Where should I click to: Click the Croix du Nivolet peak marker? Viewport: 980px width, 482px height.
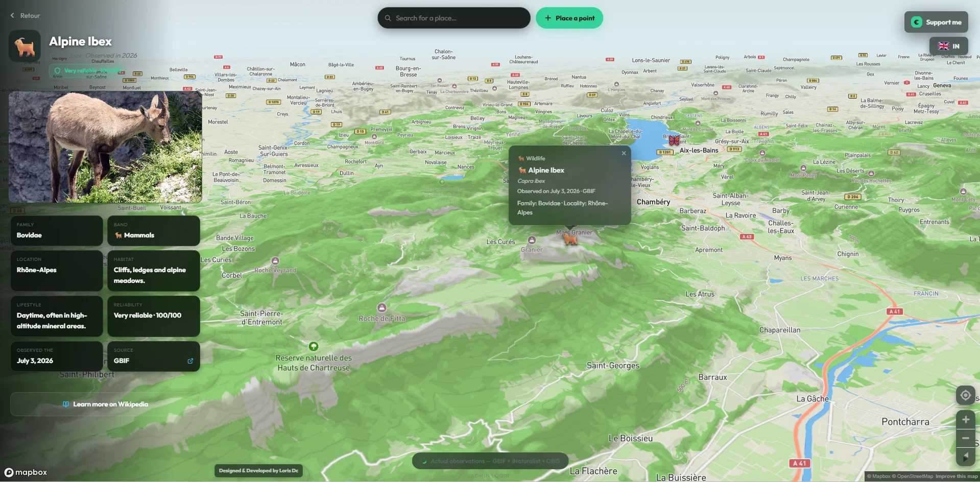tap(762, 153)
